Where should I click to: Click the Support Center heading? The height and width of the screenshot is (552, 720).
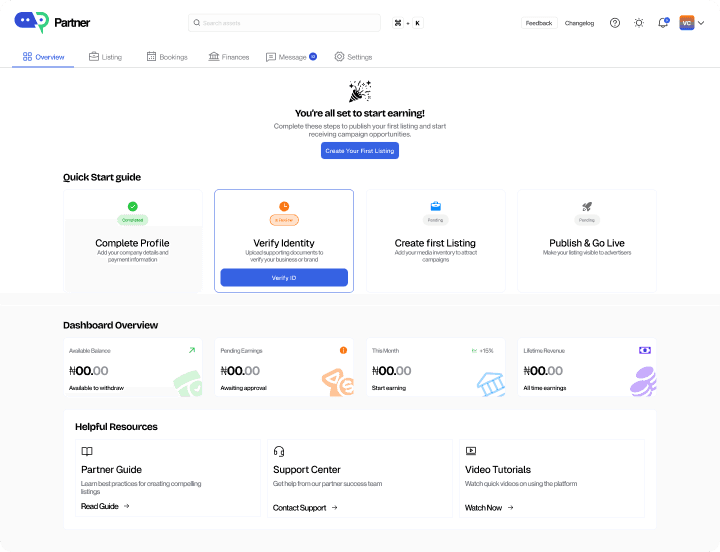(307, 470)
